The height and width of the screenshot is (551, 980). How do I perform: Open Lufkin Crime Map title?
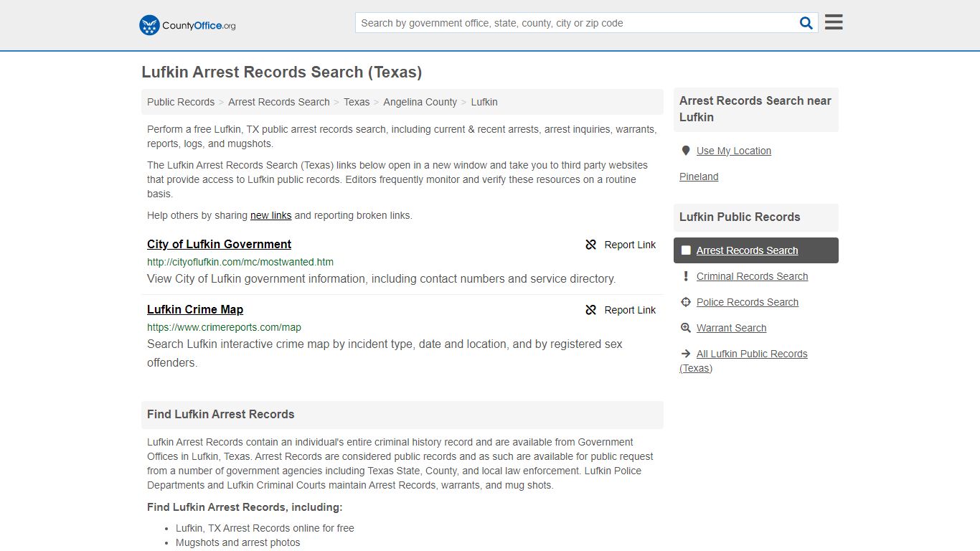coord(195,309)
